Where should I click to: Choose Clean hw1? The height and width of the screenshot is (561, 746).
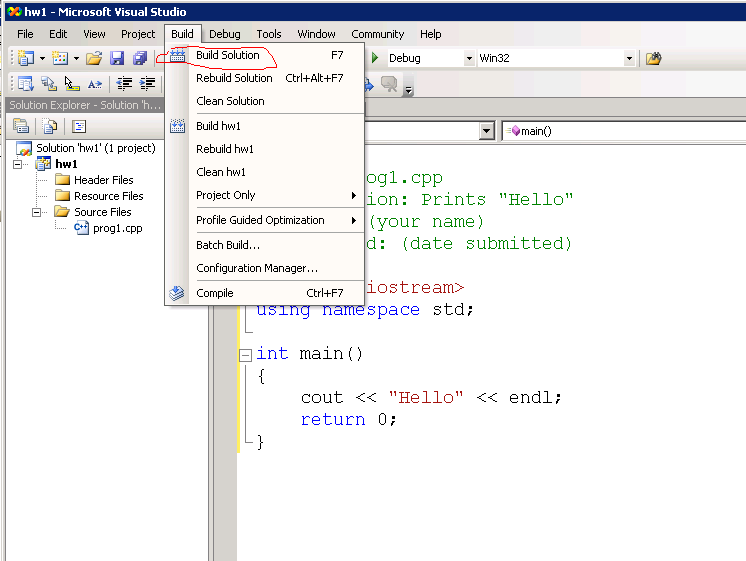click(265, 172)
